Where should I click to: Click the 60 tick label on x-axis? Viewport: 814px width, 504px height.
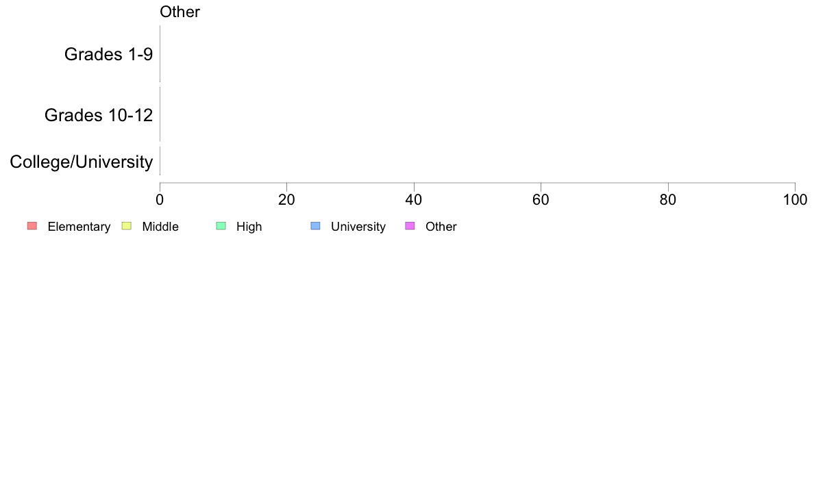point(541,200)
